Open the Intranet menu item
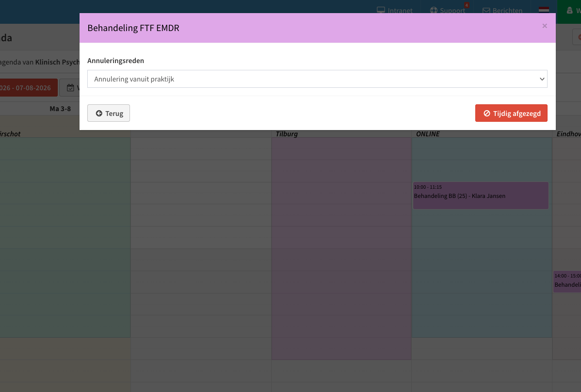The width and height of the screenshot is (581, 392). tap(395, 10)
